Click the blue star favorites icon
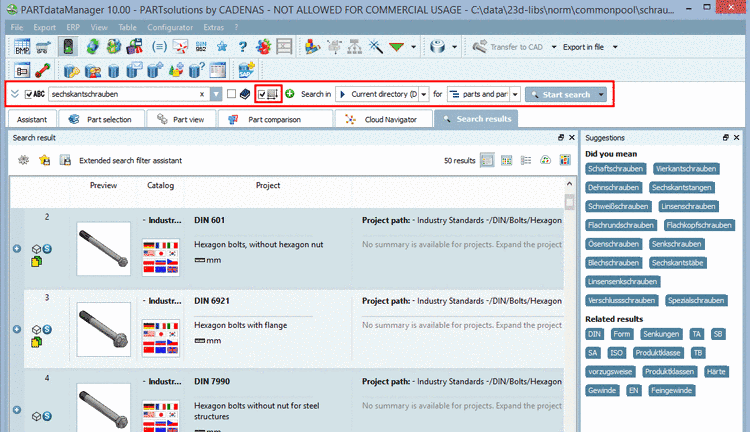The height and width of the screenshot is (432, 750). pyautogui.click(x=221, y=47)
